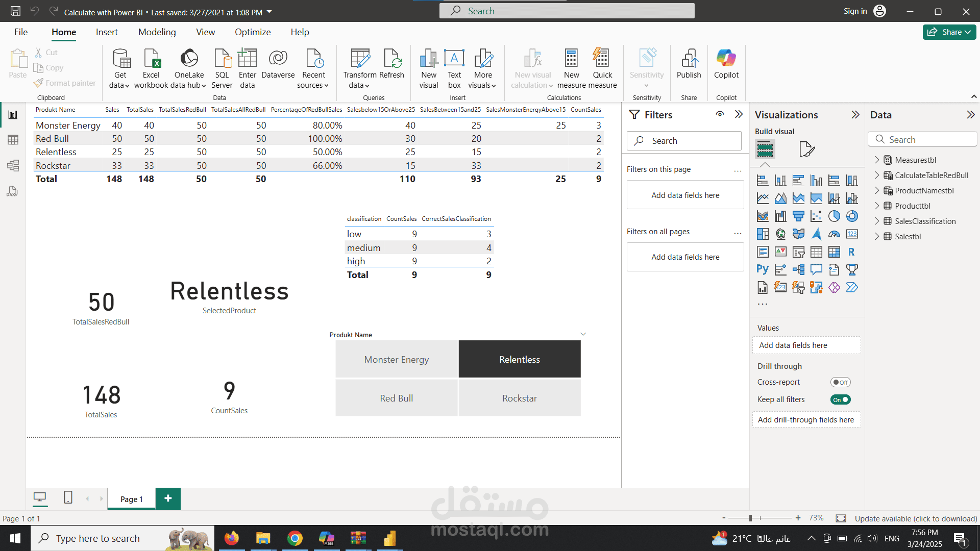Expand the CalculateTableRedBull table

pos(877,175)
